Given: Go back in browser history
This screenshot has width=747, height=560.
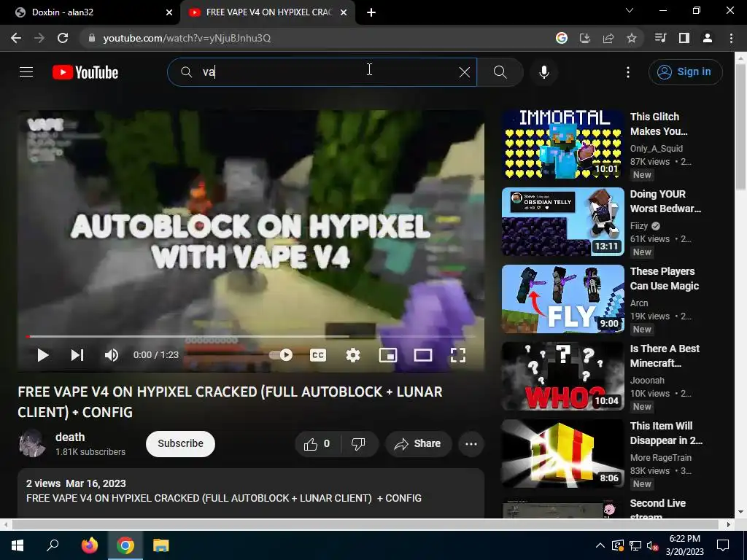Looking at the screenshot, I should [16, 38].
